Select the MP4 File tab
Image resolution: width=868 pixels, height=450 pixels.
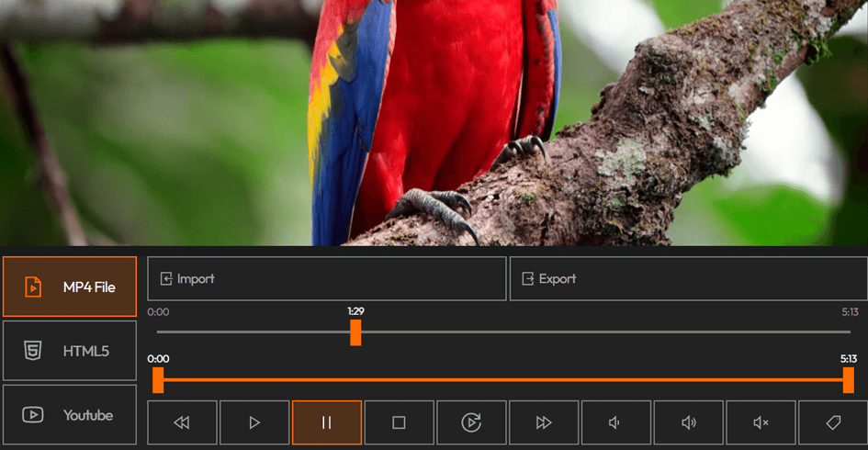(x=70, y=287)
